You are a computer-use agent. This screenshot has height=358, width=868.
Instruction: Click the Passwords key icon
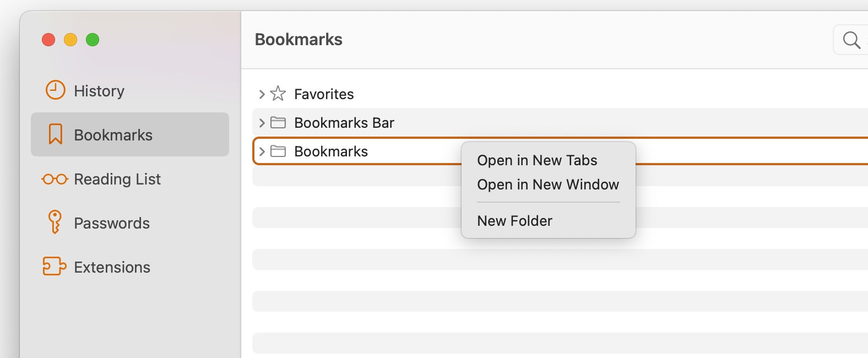click(x=55, y=222)
